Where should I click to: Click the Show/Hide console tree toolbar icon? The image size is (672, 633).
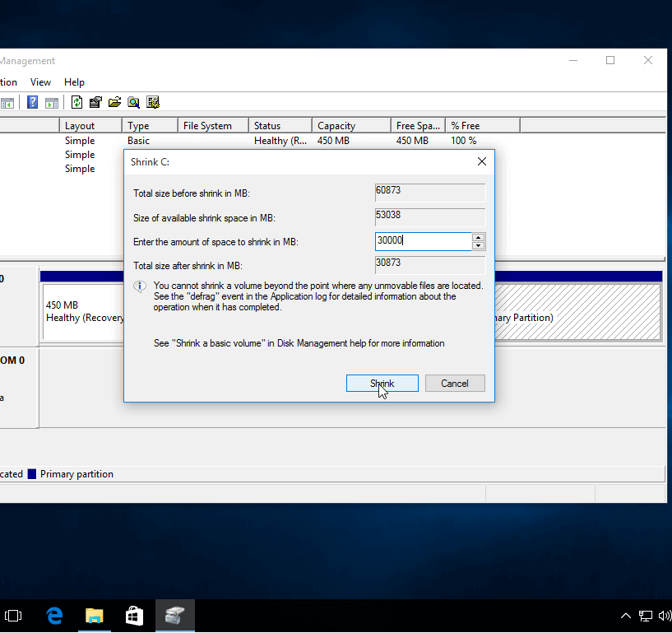[7, 101]
